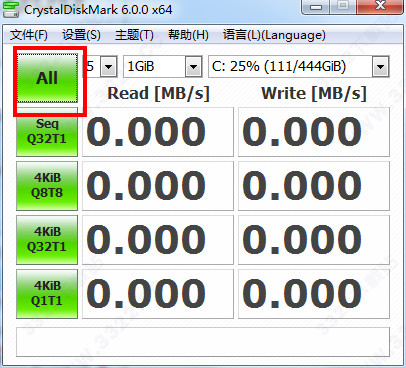
Task: Click the Read [MB/s] column header
Action: tap(158, 93)
